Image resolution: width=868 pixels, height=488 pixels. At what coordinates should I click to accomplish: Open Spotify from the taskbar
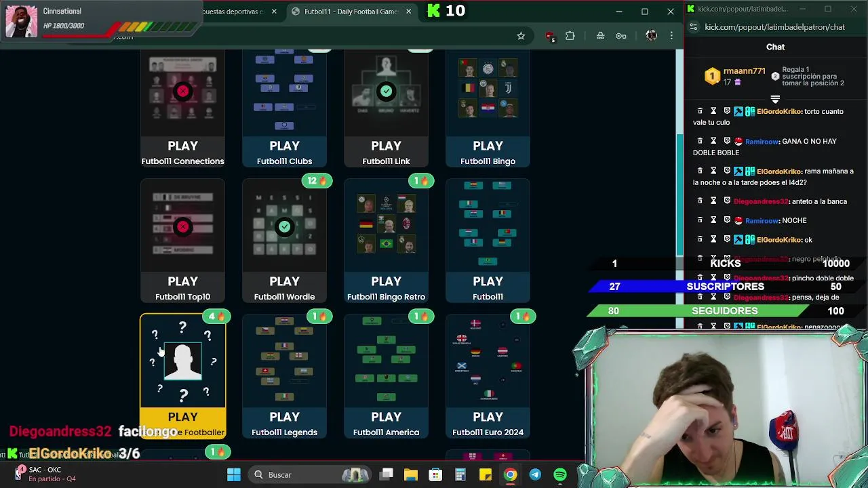tap(560, 474)
